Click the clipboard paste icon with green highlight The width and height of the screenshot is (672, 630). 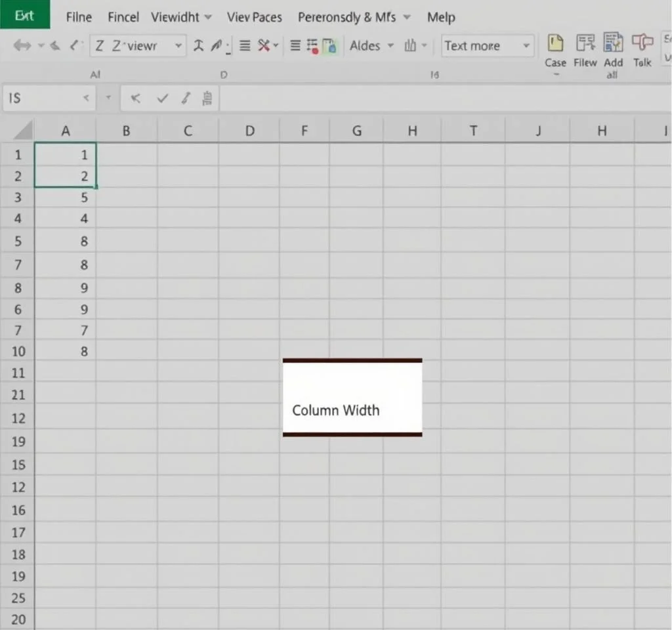coord(330,45)
